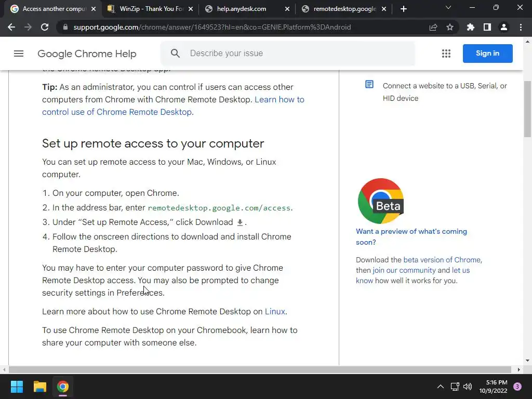Click the Set up remote access heading
This screenshot has height=399, width=532.
tap(153, 143)
